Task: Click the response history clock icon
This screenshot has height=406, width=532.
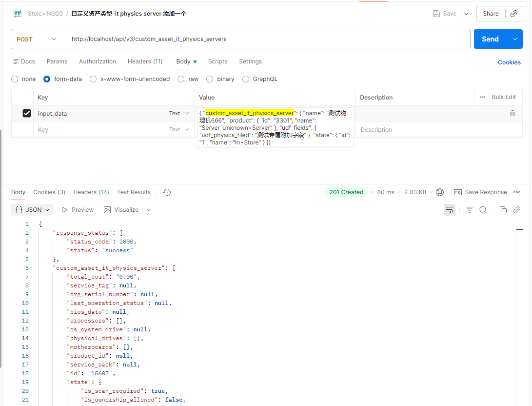Action: (x=167, y=192)
